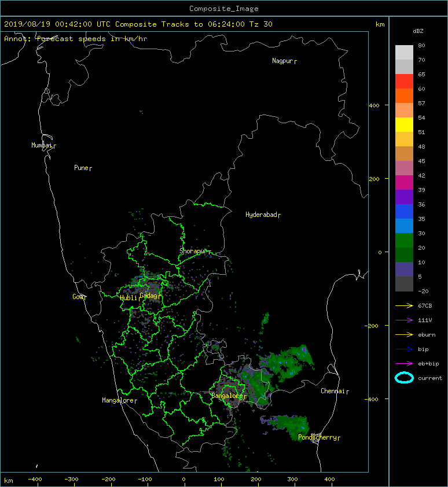Image resolution: width=448 pixels, height=487 pixels.
Task: Click the 'current' legend label
Action: point(430,378)
